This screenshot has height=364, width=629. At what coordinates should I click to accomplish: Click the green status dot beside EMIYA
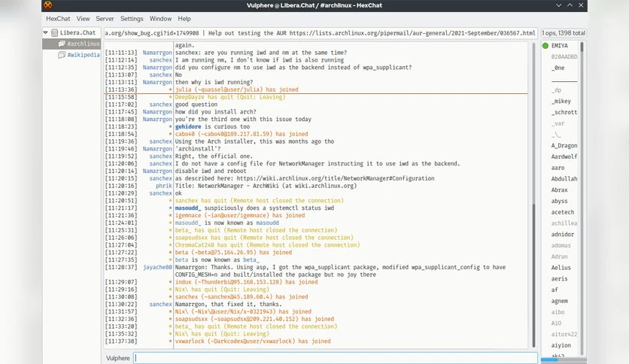[x=545, y=46]
